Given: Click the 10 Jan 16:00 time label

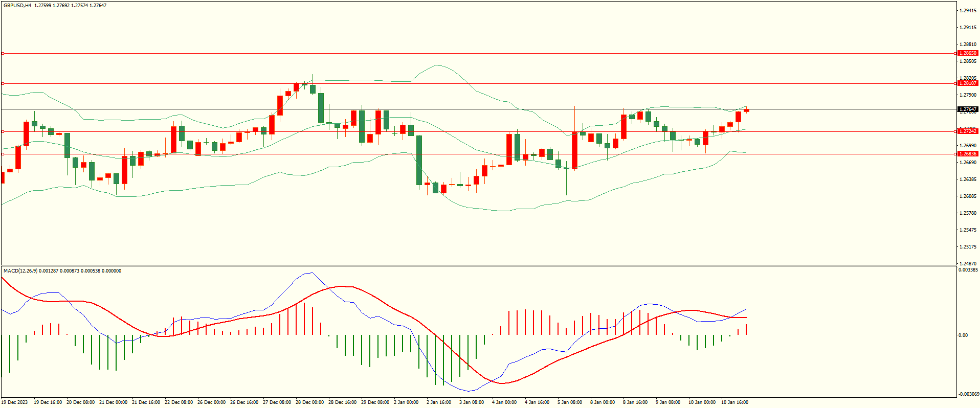Looking at the screenshot, I should (735, 402).
